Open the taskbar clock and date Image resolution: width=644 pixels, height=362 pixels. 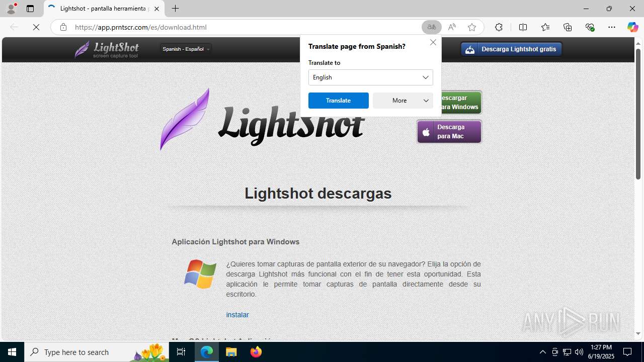pos(601,352)
